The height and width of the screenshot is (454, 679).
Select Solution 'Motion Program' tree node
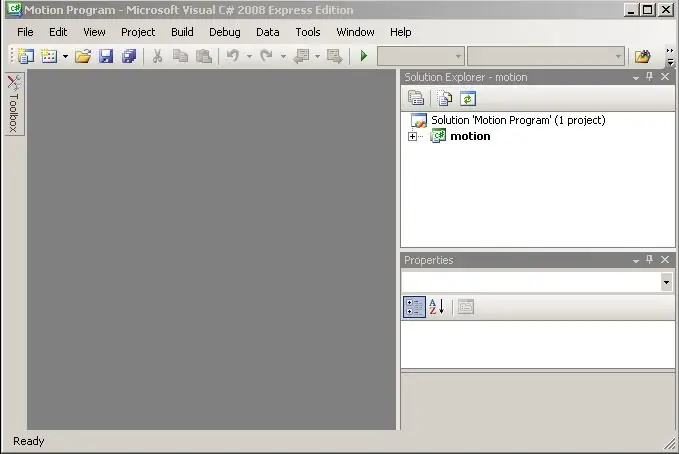(518, 120)
